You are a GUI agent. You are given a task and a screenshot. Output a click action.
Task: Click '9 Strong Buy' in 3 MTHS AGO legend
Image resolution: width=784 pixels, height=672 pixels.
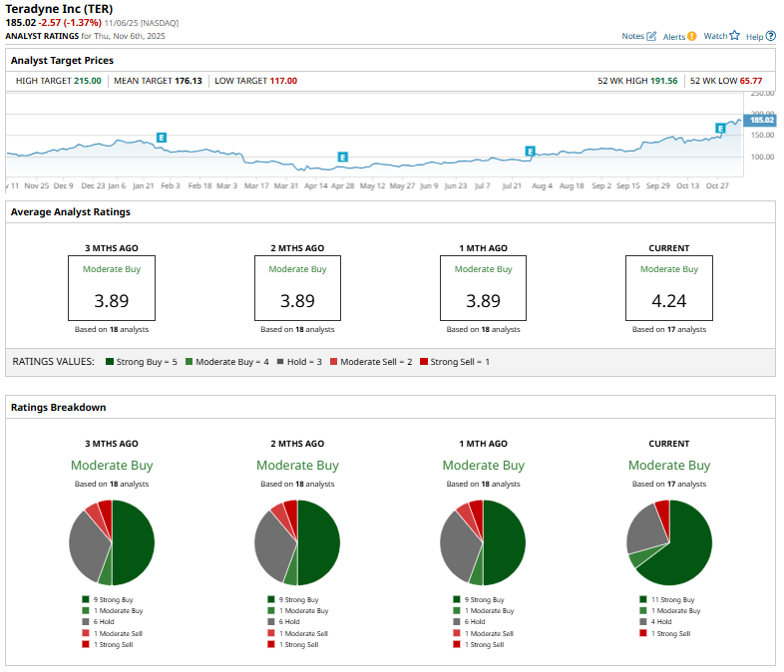point(113,599)
